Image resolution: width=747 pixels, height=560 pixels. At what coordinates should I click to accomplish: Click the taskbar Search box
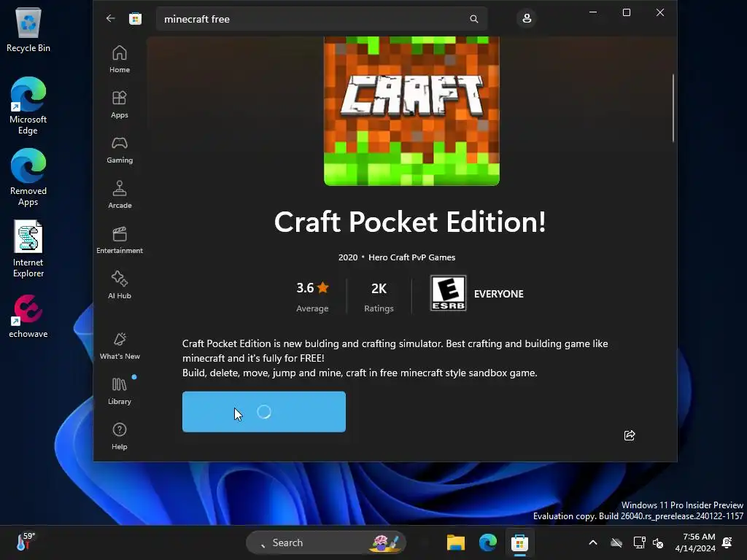[x=326, y=542]
